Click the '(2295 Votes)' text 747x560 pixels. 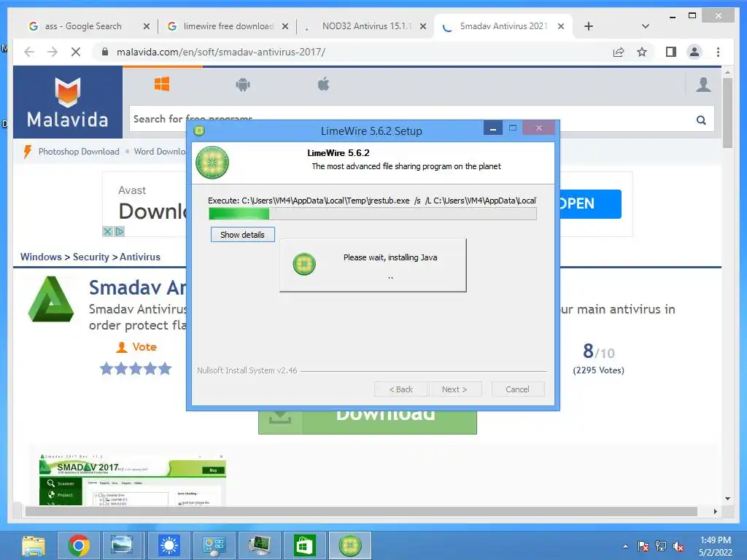pos(599,370)
